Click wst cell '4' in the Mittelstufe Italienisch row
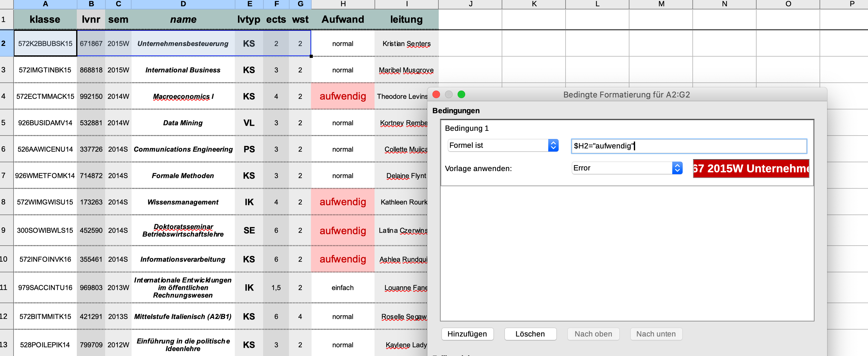 coord(300,316)
